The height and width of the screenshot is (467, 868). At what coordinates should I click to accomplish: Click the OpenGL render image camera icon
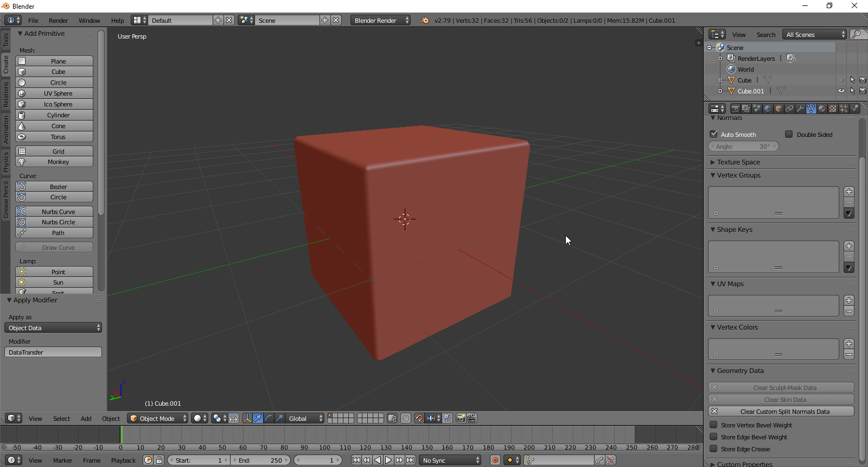pyautogui.click(x=461, y=418)
